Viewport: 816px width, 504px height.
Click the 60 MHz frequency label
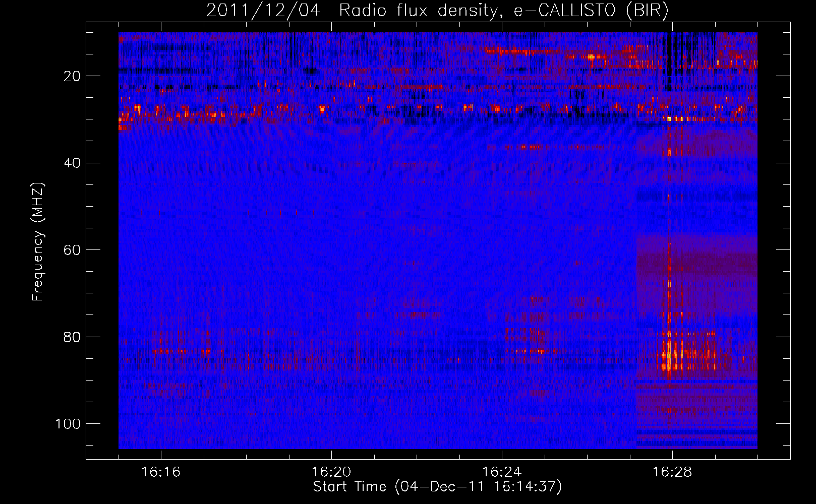pos(73,250)
